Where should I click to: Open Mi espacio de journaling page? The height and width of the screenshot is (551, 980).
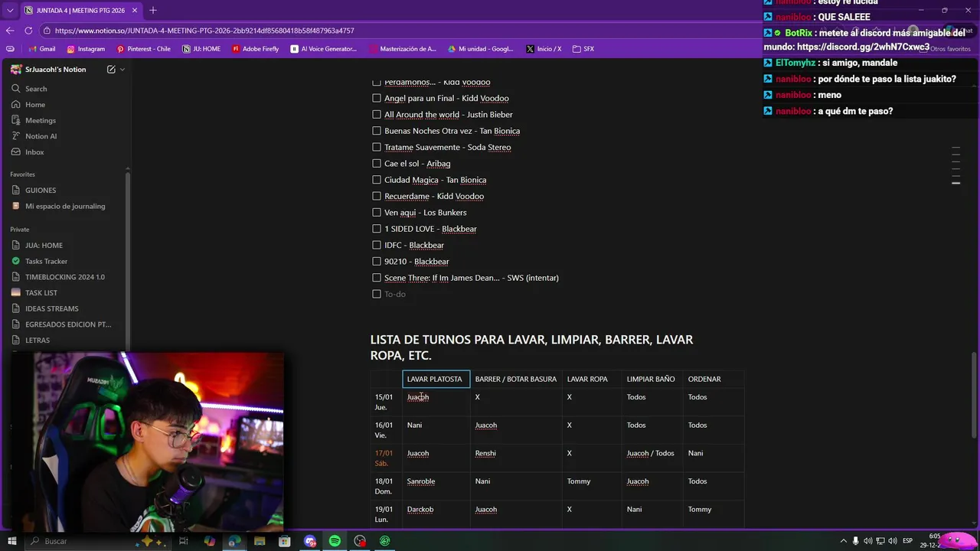click(x=65, y=206)
